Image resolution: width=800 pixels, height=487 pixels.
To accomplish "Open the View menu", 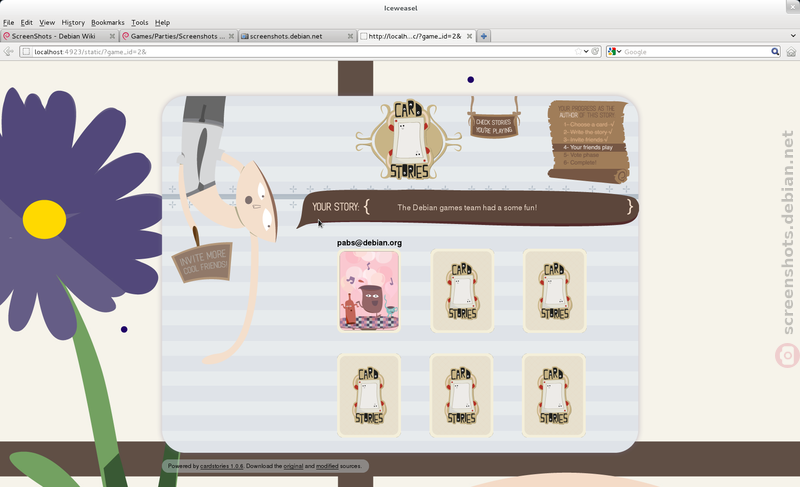I will pos(47,22).
